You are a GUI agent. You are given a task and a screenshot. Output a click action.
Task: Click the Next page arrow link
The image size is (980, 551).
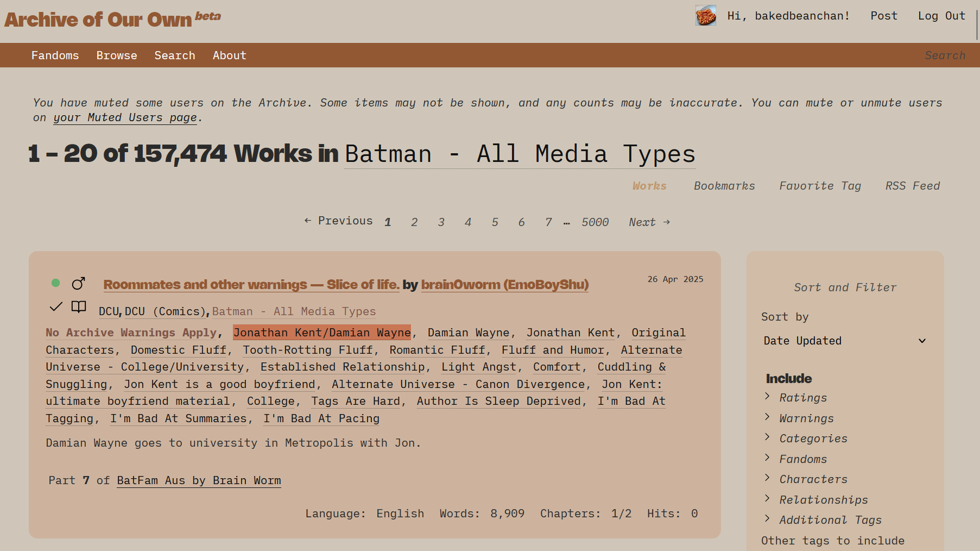(x=649, y=222)
